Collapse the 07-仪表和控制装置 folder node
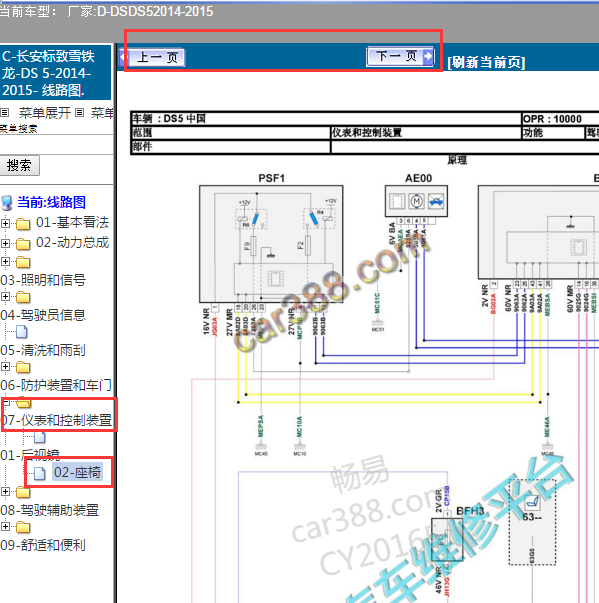Viewport: 599px width, 603px height. tap(5, 402)
